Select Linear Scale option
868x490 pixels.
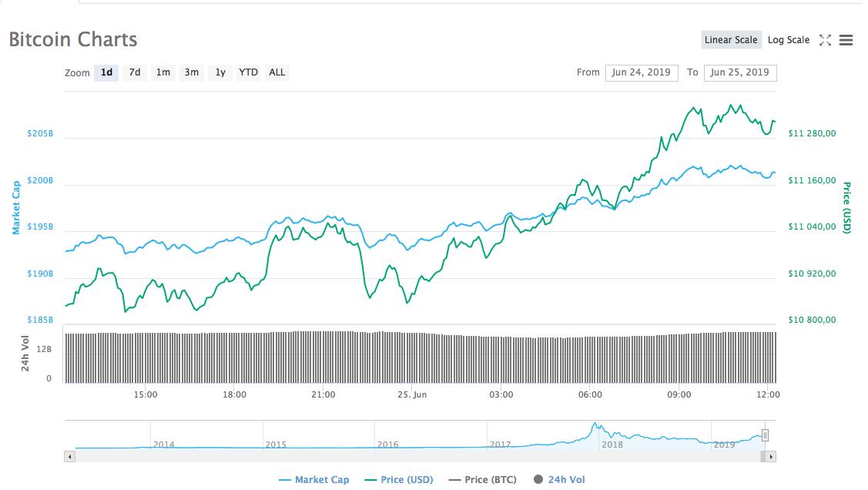coord(731,40)
